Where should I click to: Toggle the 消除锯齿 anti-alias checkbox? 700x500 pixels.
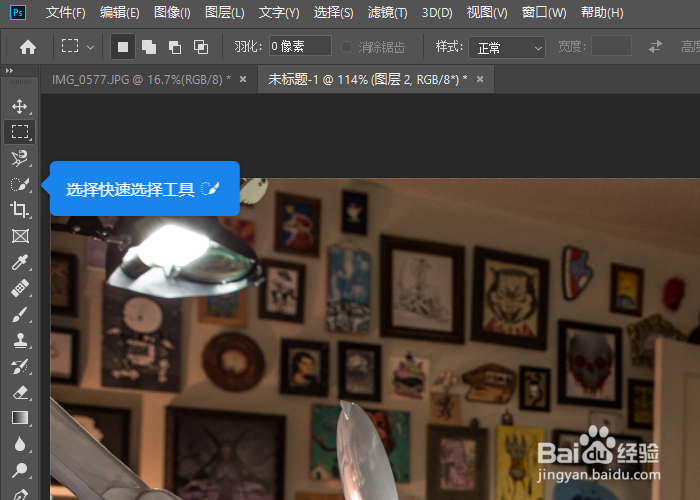pos(346,46)
